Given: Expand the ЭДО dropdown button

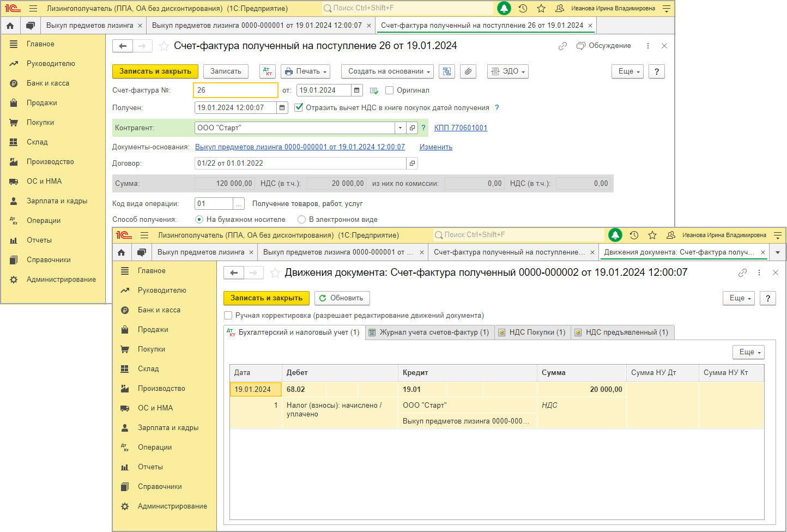Looking at the screenshot, I should pos(508,71).
